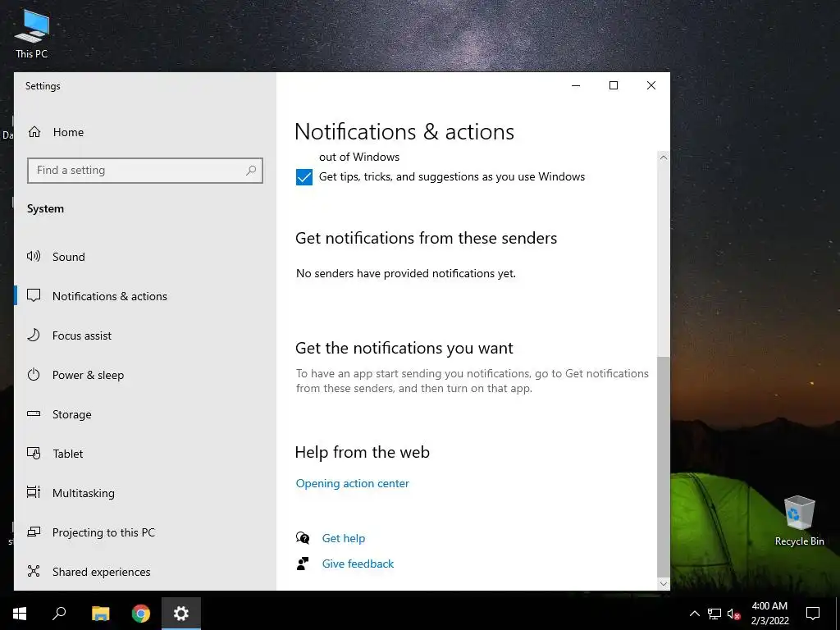Uncheck Get tips, tricks, and suggestions checkbox
Screen dimensions: 840x630
pos(304,177)
